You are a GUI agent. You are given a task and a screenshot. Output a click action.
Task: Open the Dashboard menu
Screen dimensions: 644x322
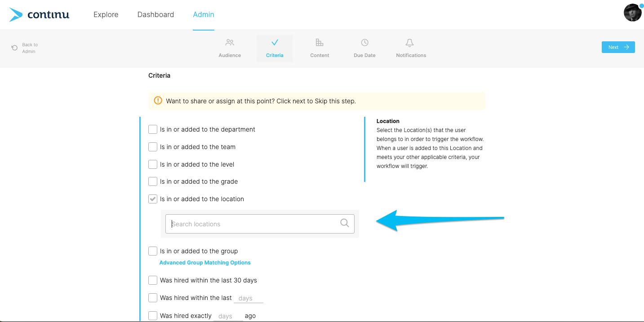155,14
